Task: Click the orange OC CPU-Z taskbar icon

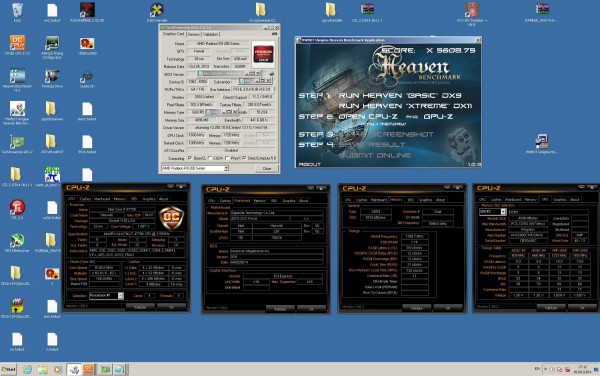Action: point(88,369)
